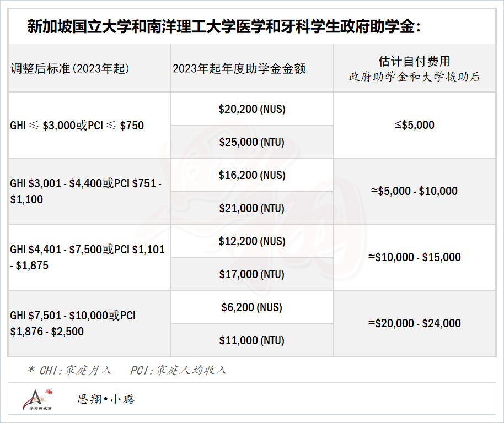Click the ≈$10,000 - $15,000 estimate
The width and height of the screenshot is (504, 423).
coord(415,257)
